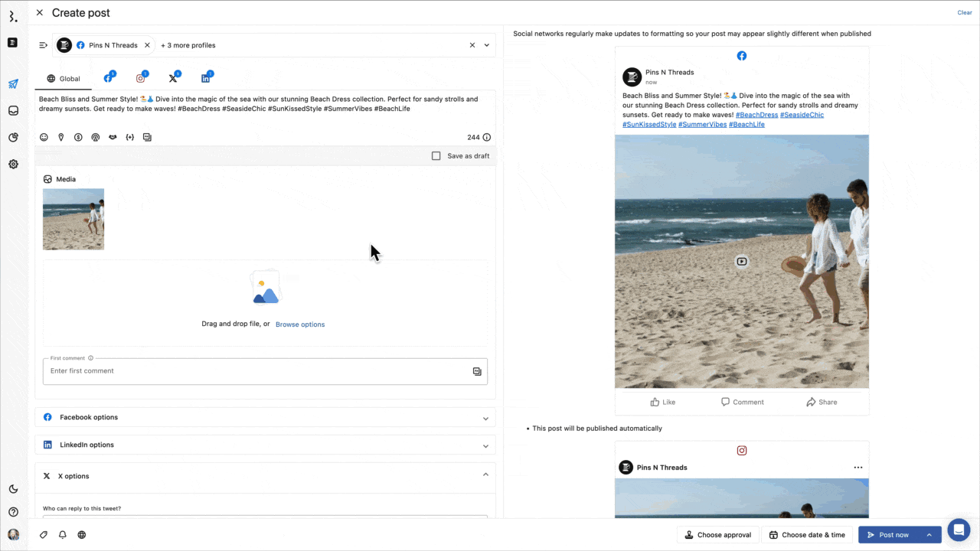Collapse the X options section
The width and height of the screenshot is (980, 551).
265,476
